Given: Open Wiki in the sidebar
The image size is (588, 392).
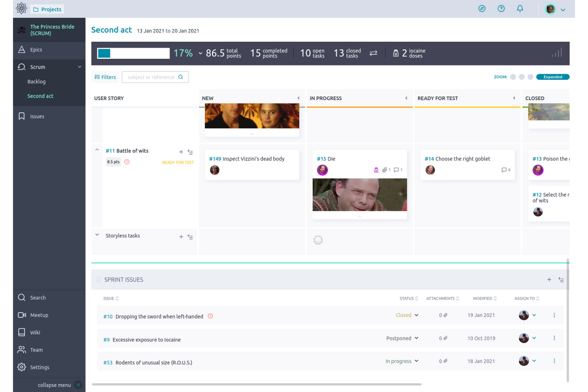Looking at the screenshot, I should pos(49,332).
